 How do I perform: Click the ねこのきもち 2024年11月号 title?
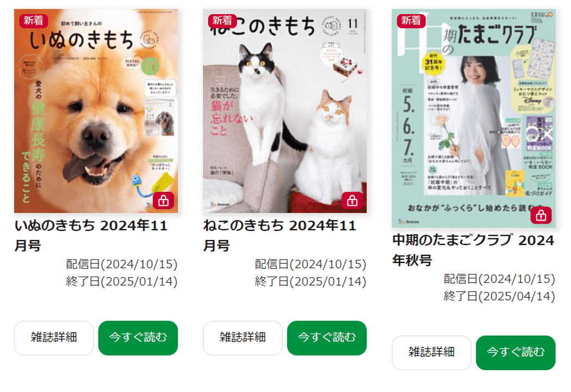tap(280, 236)
